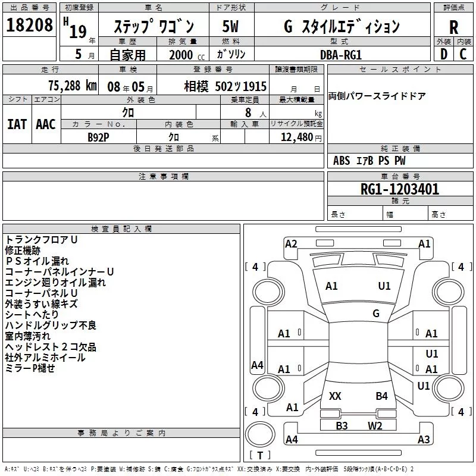The image size is (476, 476).
Task: Click the XX replaced mark on the diagram
Action: point(335,396)
